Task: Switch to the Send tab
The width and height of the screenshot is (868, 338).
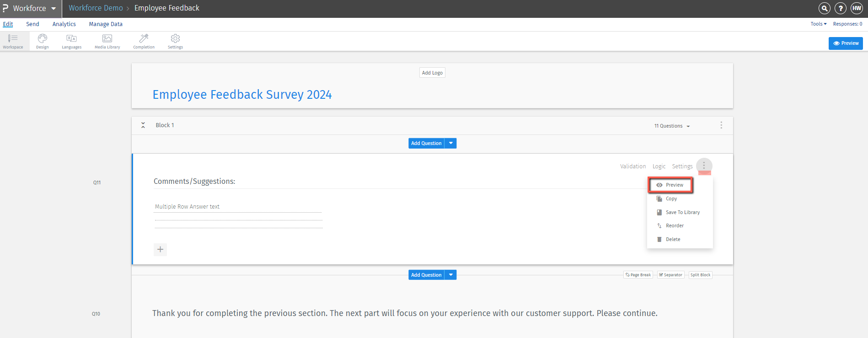Action: pyautogui.click(x=32, y=24)
